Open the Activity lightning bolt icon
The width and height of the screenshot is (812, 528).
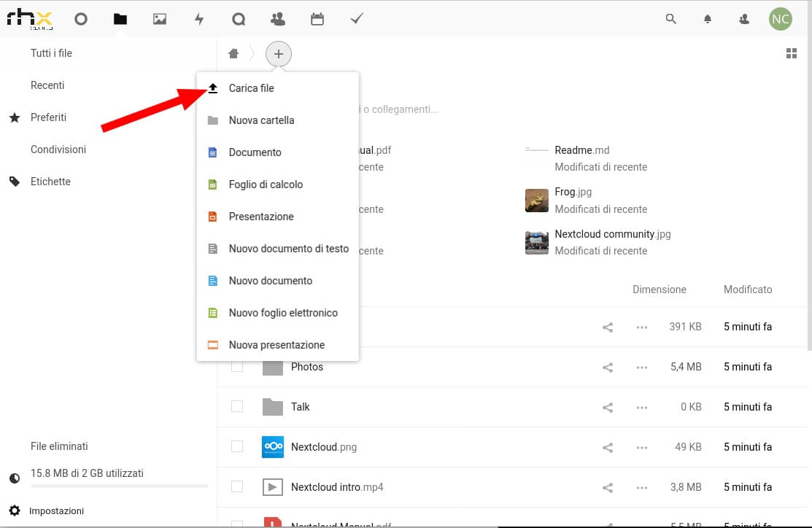(x=199, y=19)
